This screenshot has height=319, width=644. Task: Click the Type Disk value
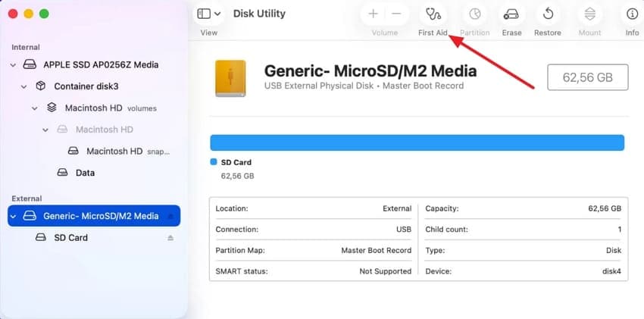pyautogui.click(x=614, y=251)
